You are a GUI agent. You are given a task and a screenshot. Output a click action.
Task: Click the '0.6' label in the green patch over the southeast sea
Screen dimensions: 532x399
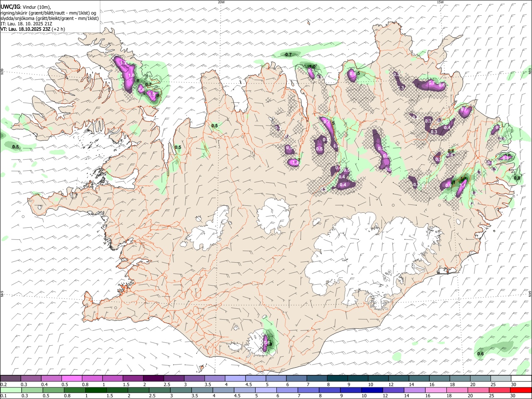480,354
